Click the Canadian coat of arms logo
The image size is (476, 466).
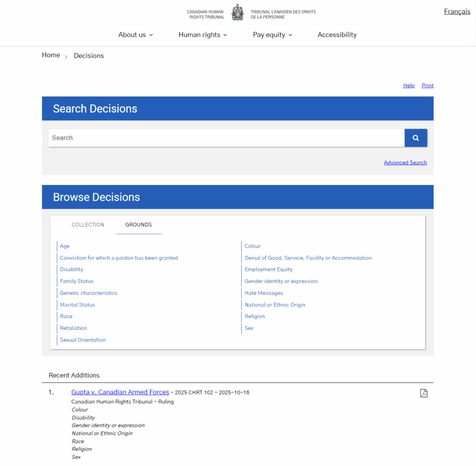coord(238,12)
